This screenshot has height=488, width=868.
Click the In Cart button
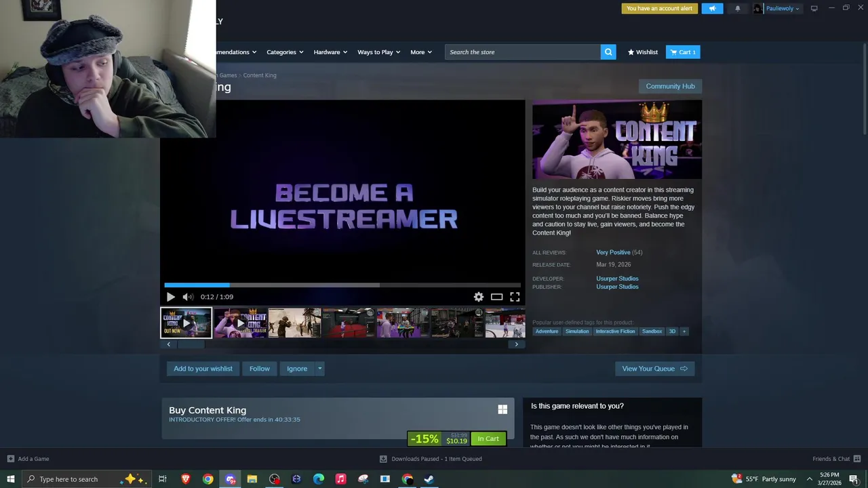[488, 439]
